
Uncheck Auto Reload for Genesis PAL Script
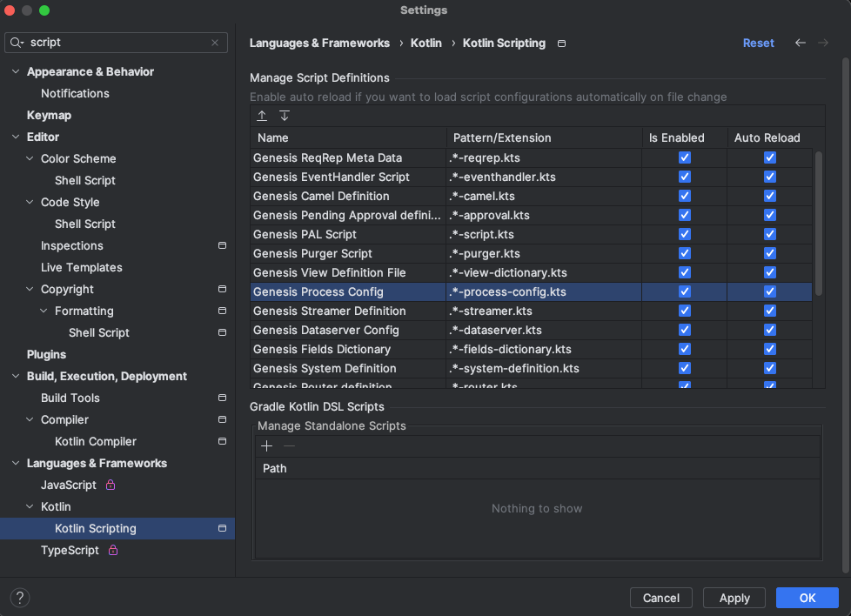click(769, 234)
